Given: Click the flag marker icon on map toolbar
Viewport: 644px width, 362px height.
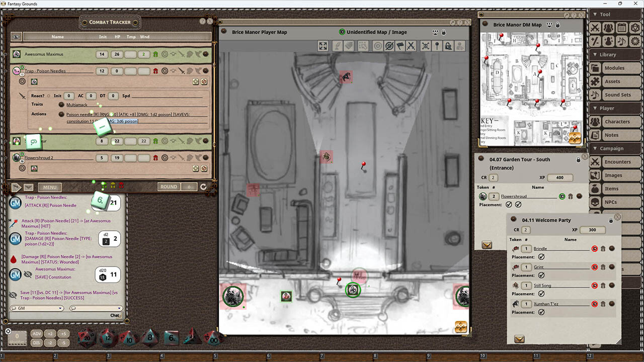Looking at the screenshot, I should [x=401, y=46].
